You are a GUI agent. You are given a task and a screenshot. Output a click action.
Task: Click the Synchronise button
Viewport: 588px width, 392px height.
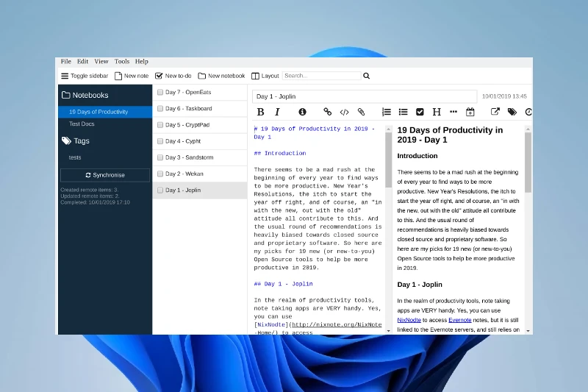click(x=105, y=175)
